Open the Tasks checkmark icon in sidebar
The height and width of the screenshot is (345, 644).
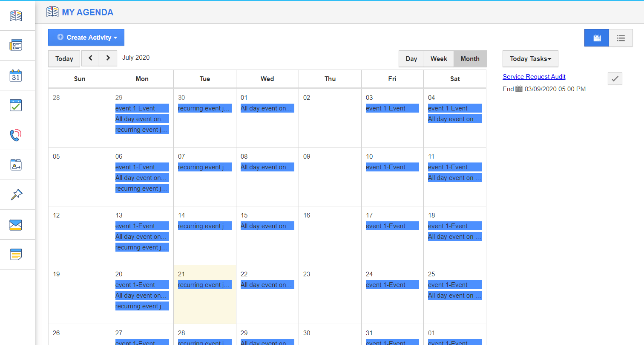pos(16,105)
